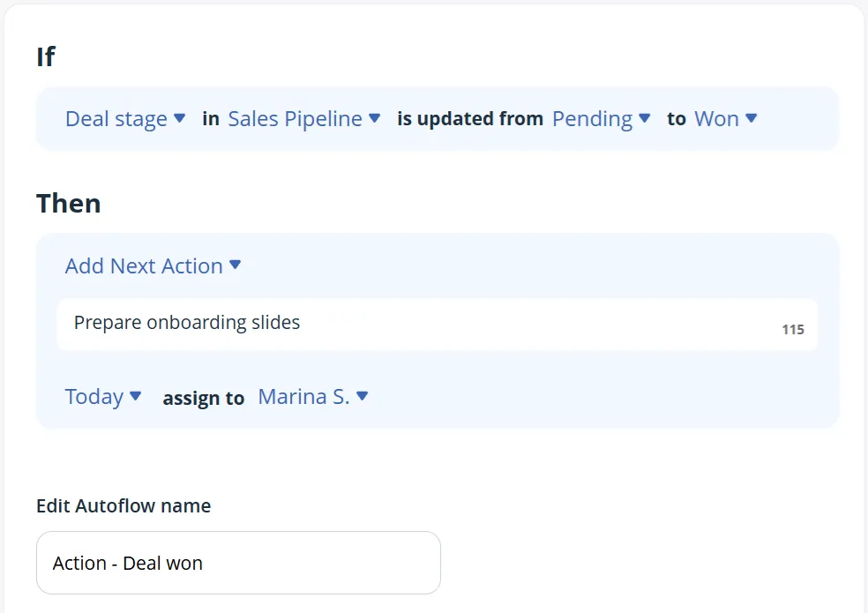Click the 'is updated from' label
Viewport: 868px width, 613px height.
click(470, 118)
